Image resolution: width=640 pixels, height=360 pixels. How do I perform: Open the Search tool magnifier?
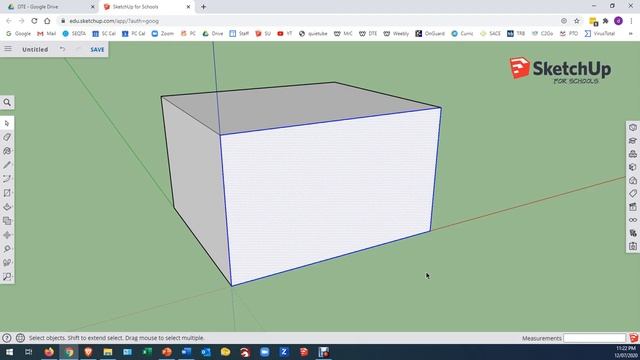point(7,102)
